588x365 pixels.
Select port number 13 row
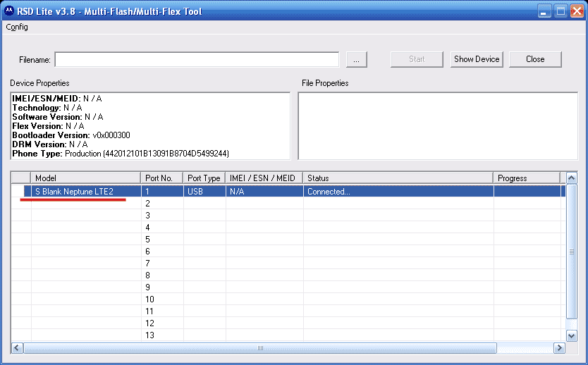(288, 335)
